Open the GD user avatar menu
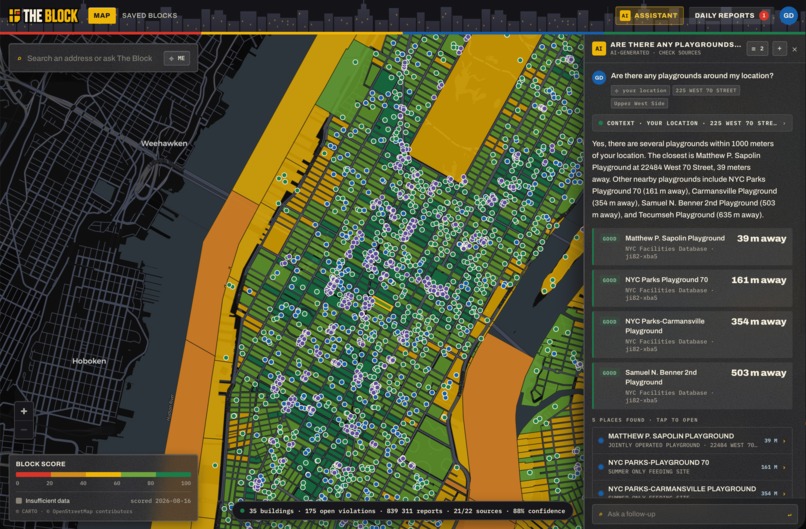806x529 pixels. (788, 15)
